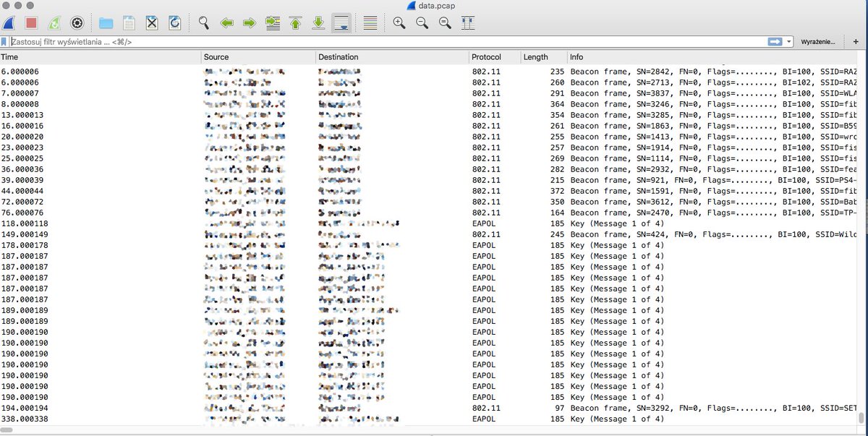Select the packet at time 72.000072
Screen dimensions: 868x436
pos(430,202)
